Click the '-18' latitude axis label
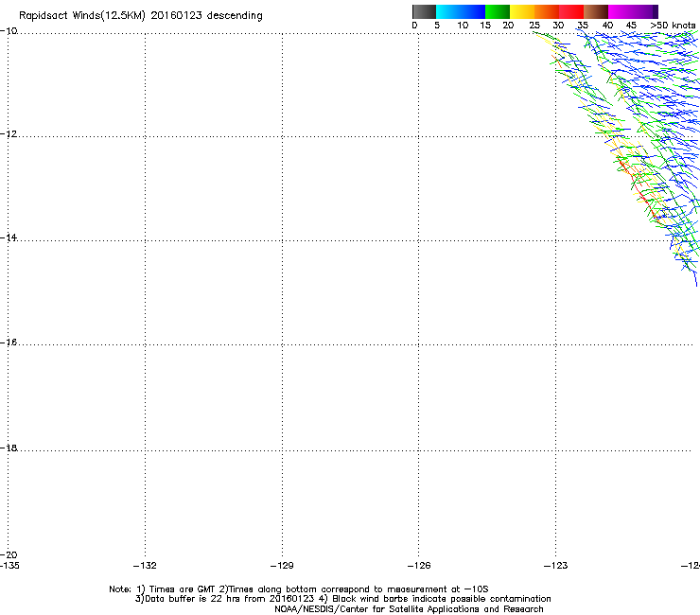Screen dimensions: 700x615 [9, 448]
